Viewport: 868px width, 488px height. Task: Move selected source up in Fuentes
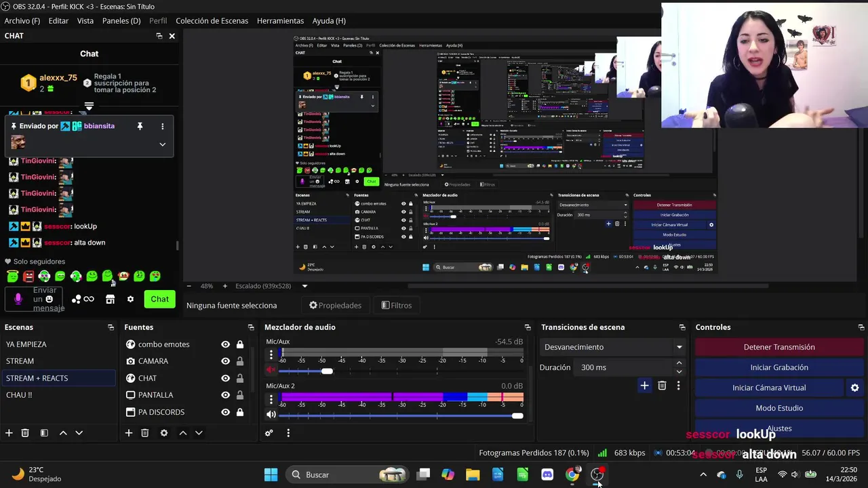182,432
